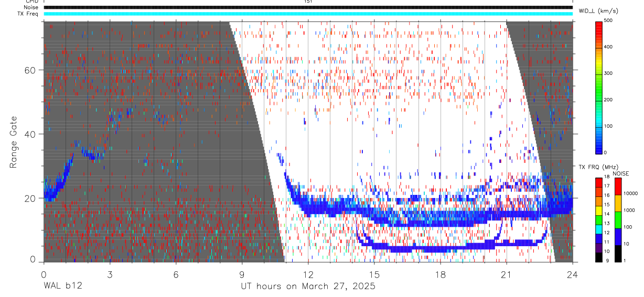Click the CPID value '151'
The image size is (644, 297).
pyautogui.click(x=308, y=2)
